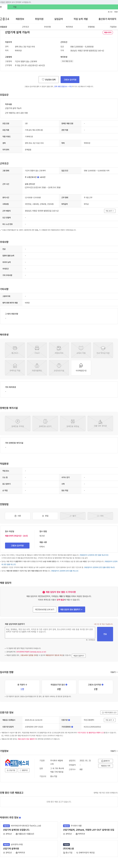Click the 채용시까지 status badge
This screenshot has height=868, width=118.
[x=108, y=33]
